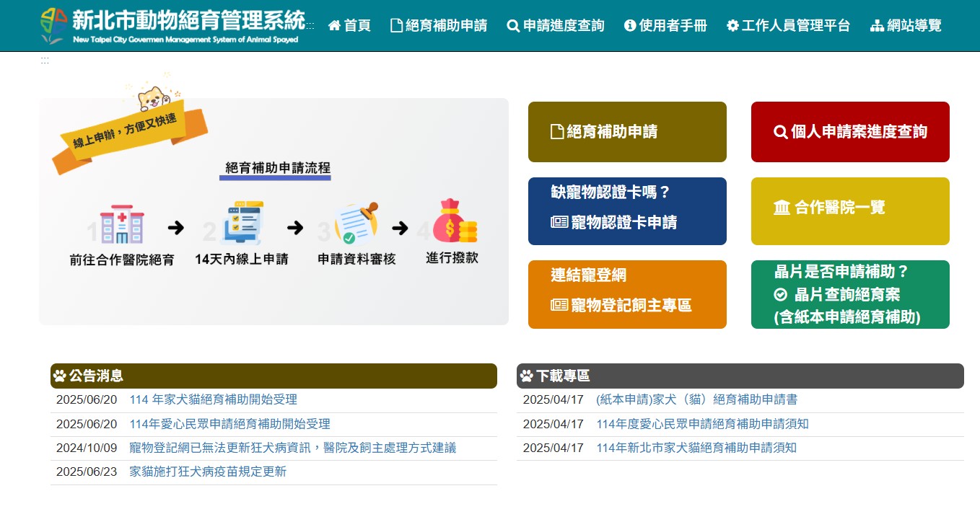Viewport: 980px width, 509px height.
Task: Click the building icon on 合作醫院一覽 tile
Action: tap(782, 208)
